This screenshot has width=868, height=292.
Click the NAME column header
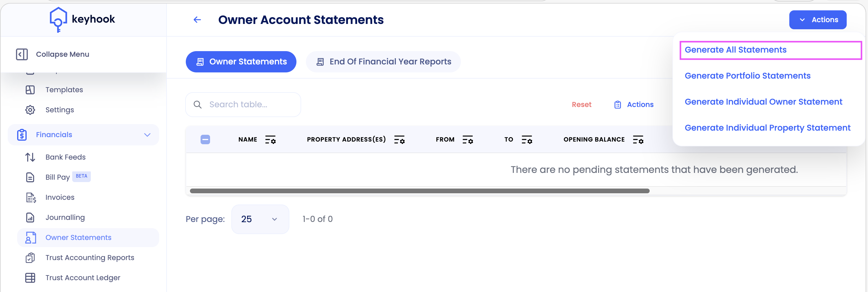point(247,139)
